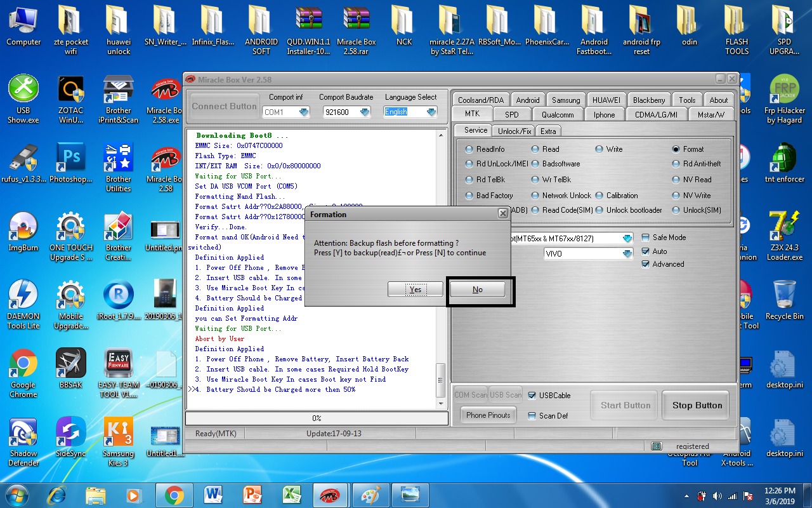Select the Read radio button
This screenshot has height=508, width=812.
(535, 149)
